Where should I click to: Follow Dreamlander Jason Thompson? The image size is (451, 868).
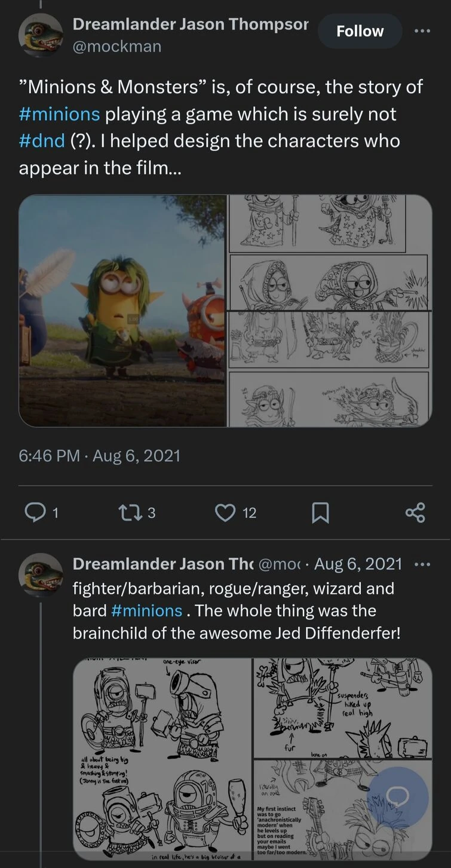360,31
